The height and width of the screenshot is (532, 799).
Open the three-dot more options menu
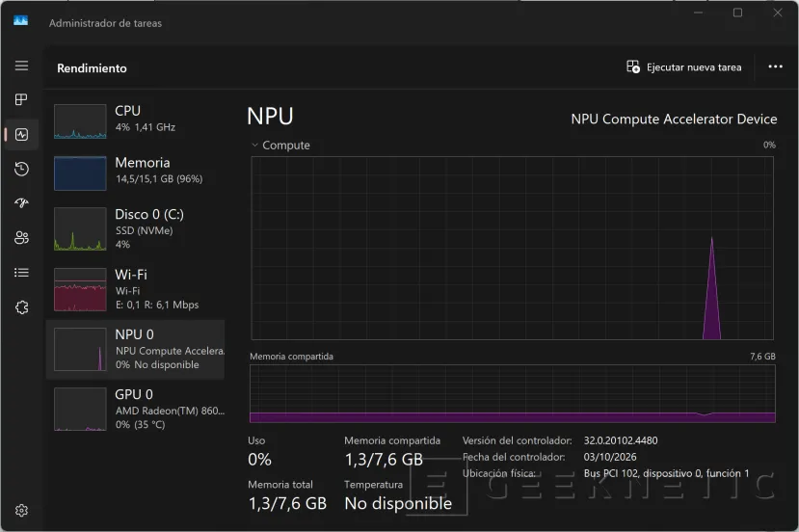click(x=775, y=66)
